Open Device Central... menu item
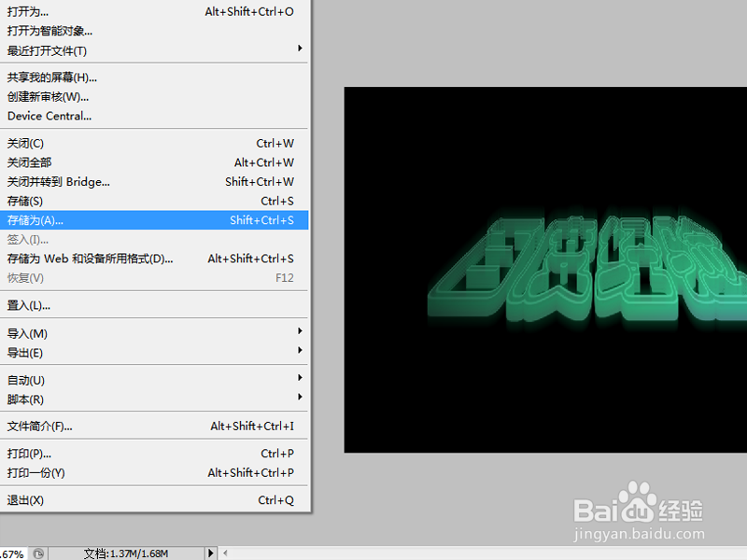747x560 pixels. point(154,116)
